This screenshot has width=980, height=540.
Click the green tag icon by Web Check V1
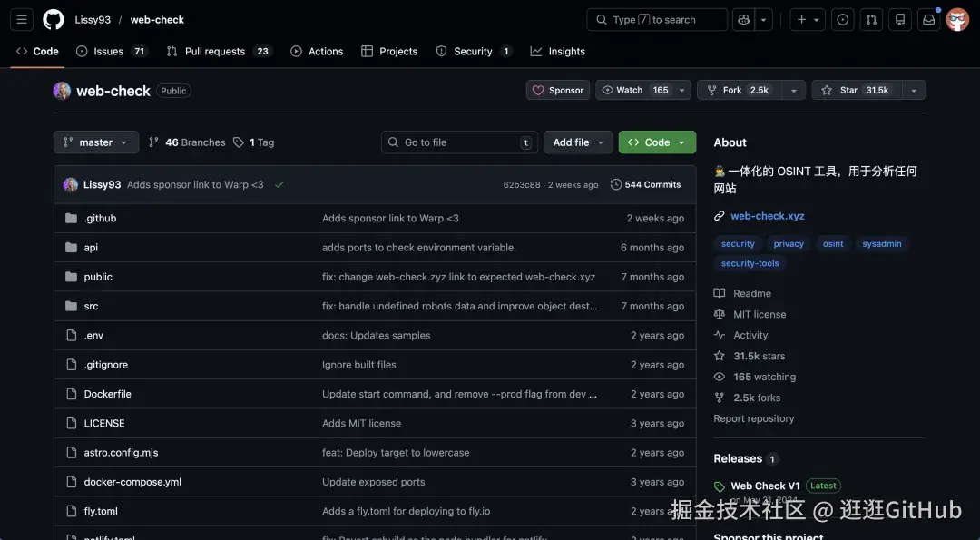tap(720, 486)
